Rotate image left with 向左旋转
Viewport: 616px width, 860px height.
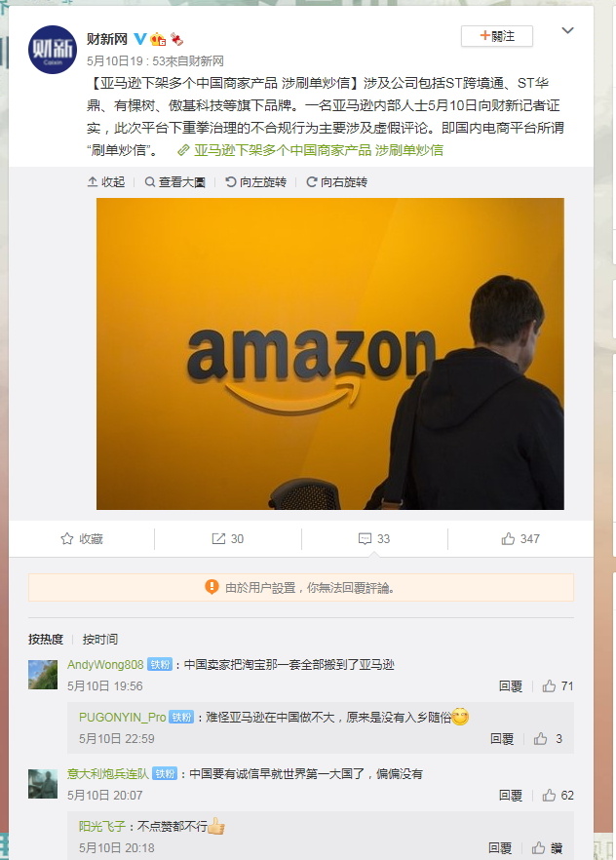[256, 182]
